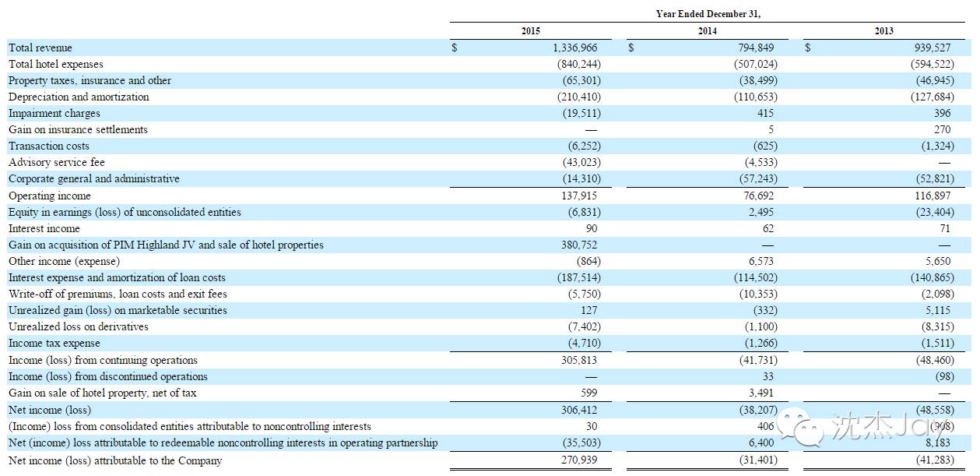Click the value 380,752

[579, 245]
